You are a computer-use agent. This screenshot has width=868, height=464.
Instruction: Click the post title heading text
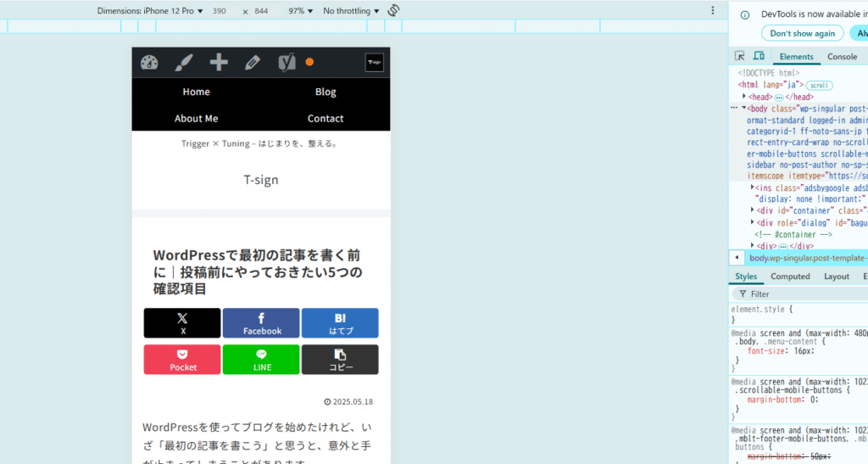point(258,271)
